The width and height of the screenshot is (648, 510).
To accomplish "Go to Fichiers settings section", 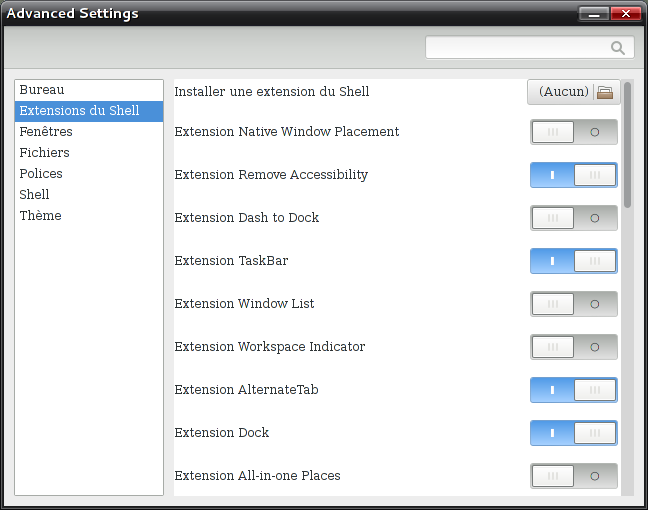I will 45,153.
